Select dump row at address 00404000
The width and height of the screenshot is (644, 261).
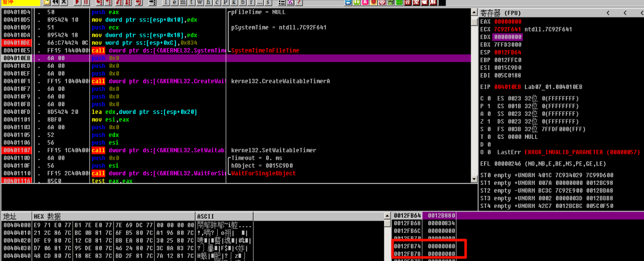click(x=127, y=224)
